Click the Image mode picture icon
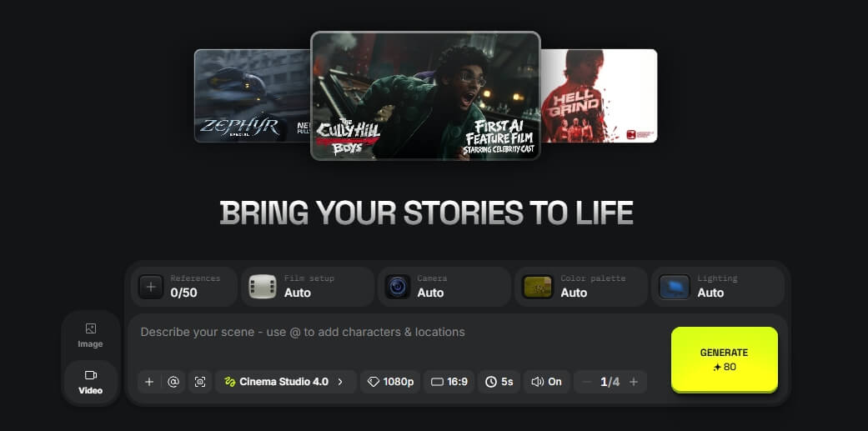 point(91,328)
